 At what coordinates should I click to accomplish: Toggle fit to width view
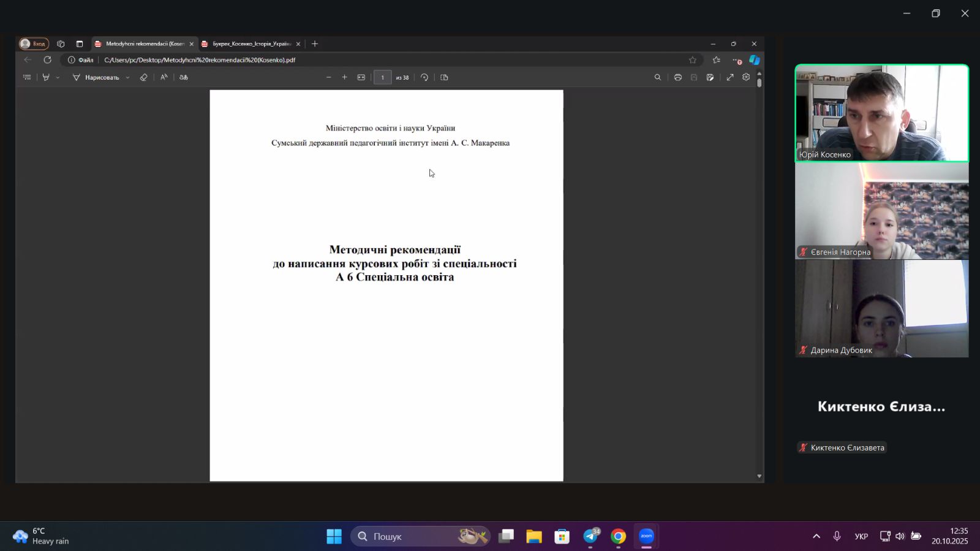(361, 77)
